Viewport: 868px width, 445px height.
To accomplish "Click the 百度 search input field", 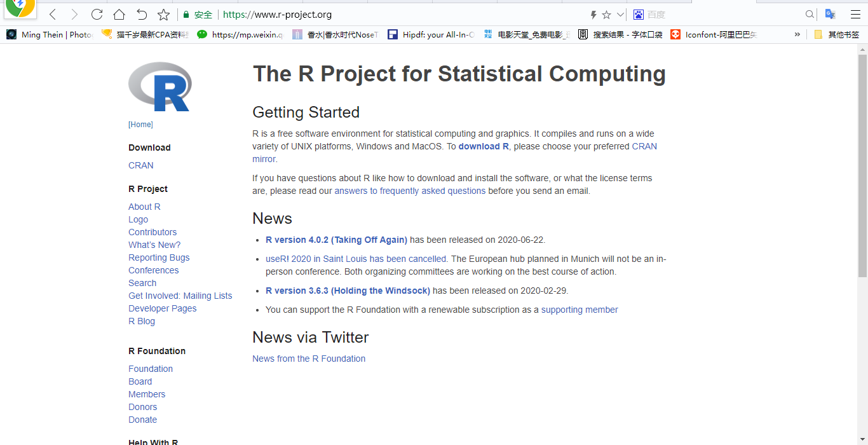I will click(724, 15).
